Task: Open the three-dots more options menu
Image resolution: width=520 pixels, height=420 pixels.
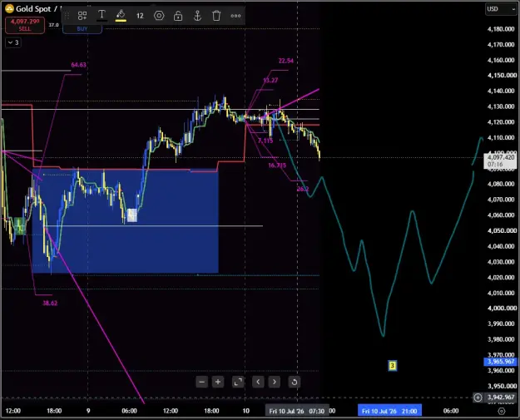Action: click(235, 16)
